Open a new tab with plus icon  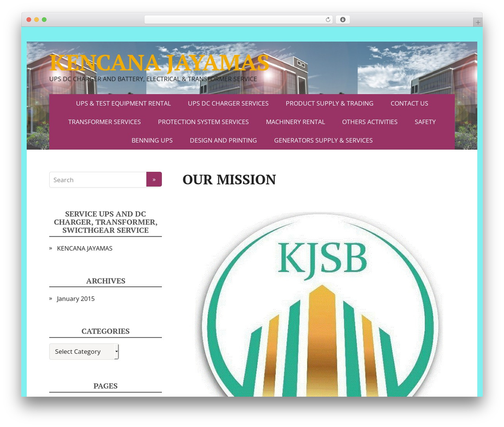pyautogui.click(x=478, y=22)
